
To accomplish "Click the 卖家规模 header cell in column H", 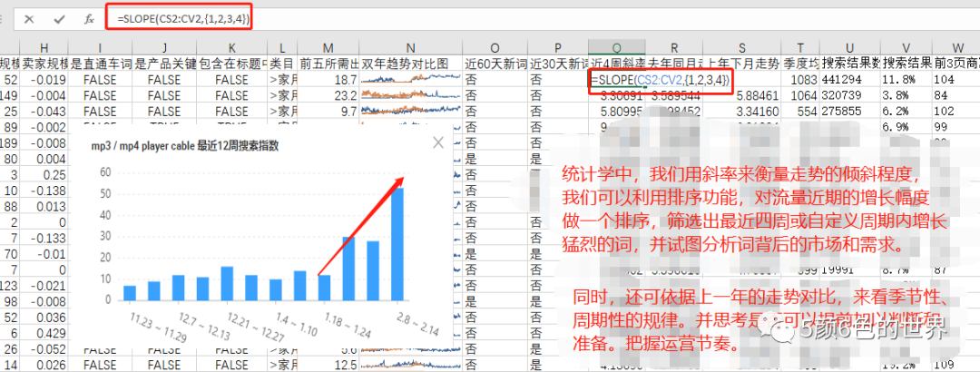I will point(44,64).
